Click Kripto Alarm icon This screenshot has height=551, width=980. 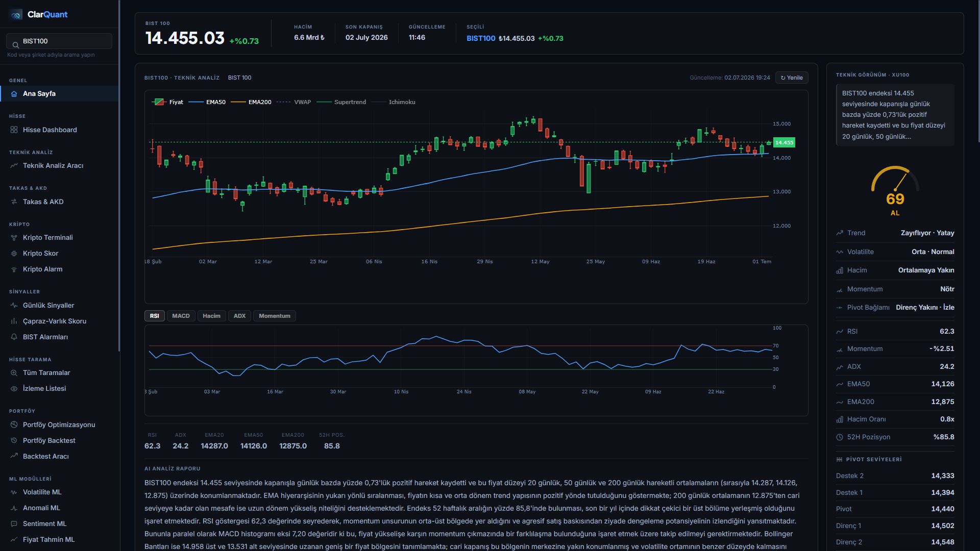click(x=14, y=269)
